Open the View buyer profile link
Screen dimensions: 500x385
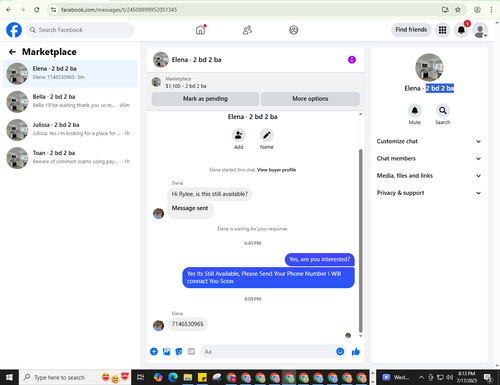click(276, 170)
